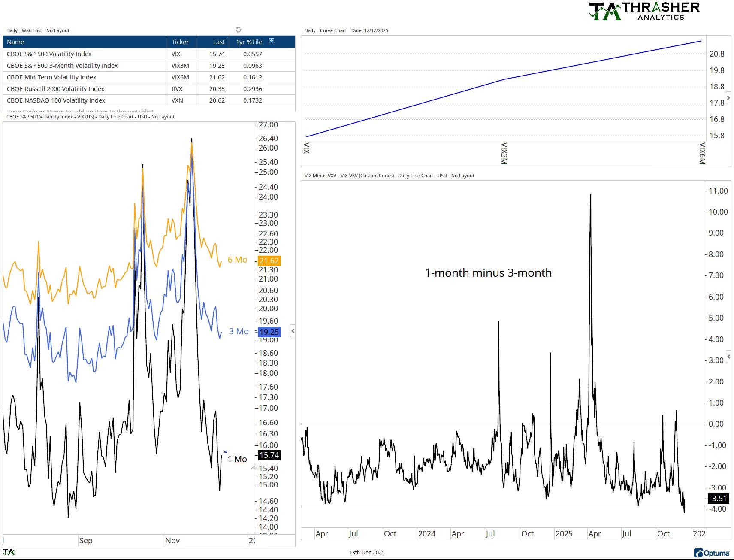Click the CBOE S&P 500 Volatility Index chart title

point(91,117)
